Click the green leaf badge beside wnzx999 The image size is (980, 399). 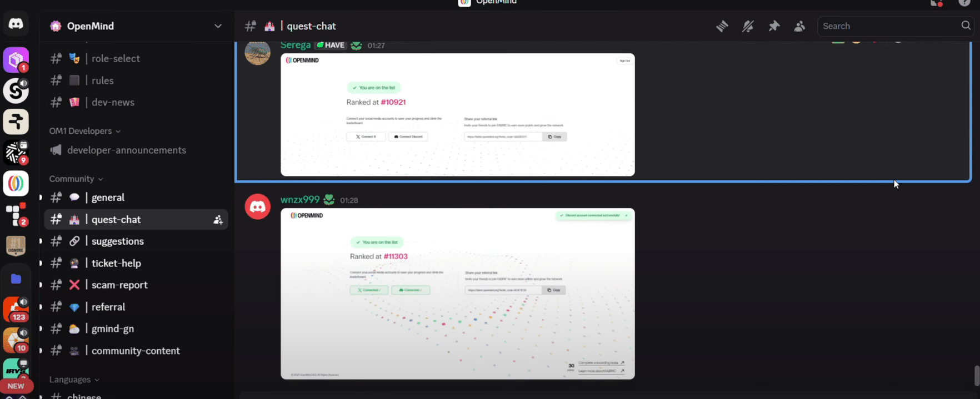tap(329, 200)
